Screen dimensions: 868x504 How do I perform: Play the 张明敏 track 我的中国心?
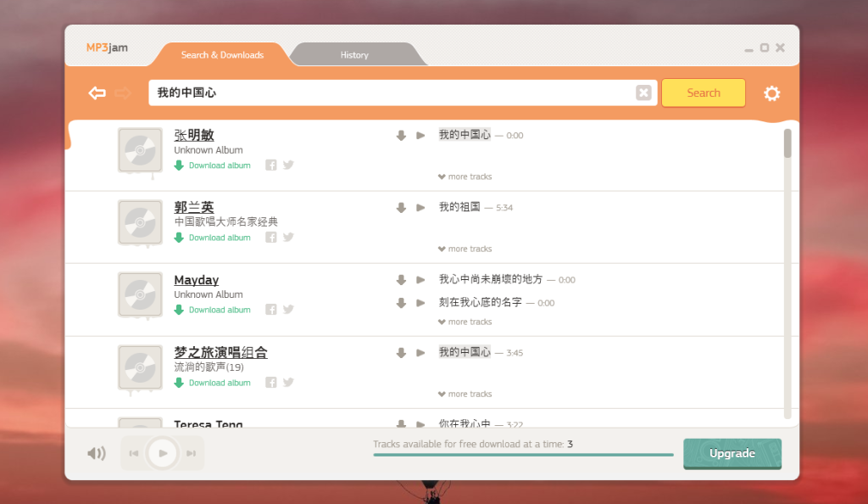pos(420,136)
